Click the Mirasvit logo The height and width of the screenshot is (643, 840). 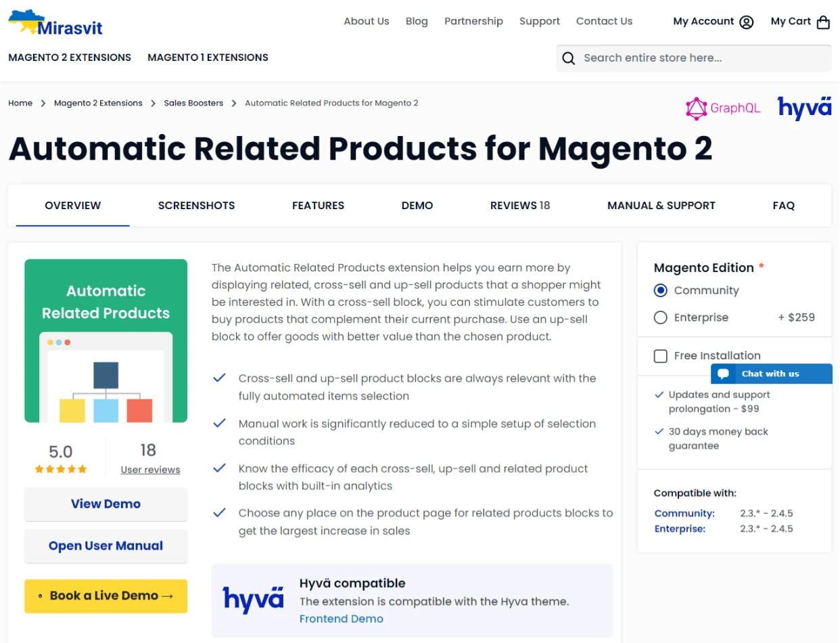(55, 23)
